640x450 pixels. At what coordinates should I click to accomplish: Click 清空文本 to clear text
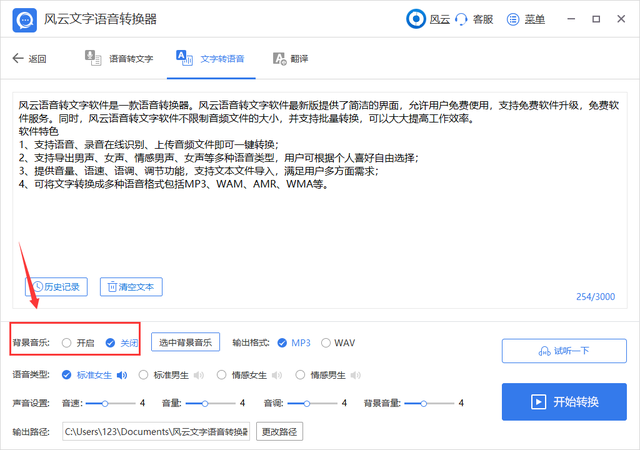pyautogui.click(x=131, y=287)
